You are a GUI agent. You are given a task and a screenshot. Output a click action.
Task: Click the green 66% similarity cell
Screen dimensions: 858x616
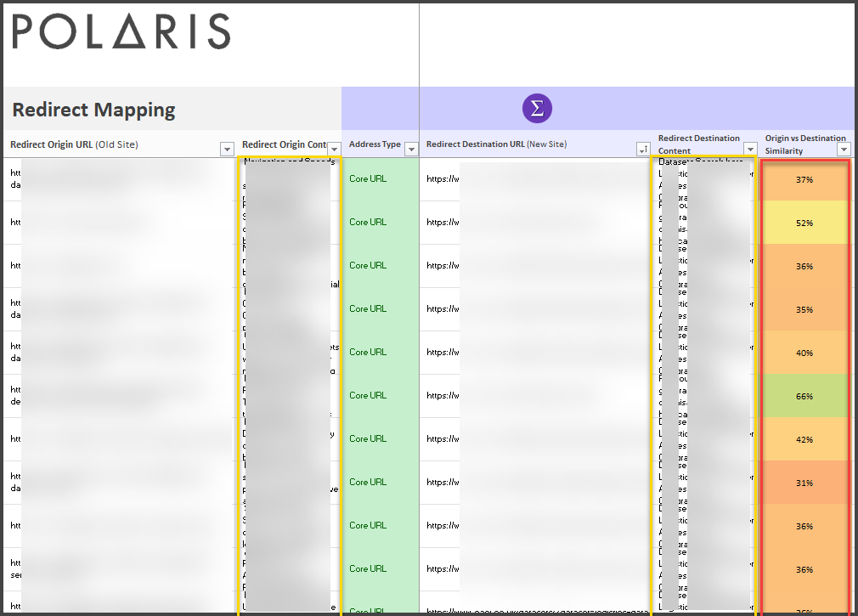pos(804,397)
